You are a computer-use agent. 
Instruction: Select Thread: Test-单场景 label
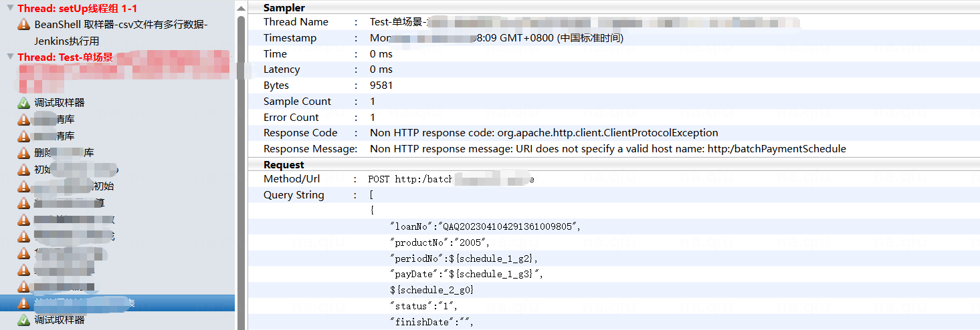[65, 57]
